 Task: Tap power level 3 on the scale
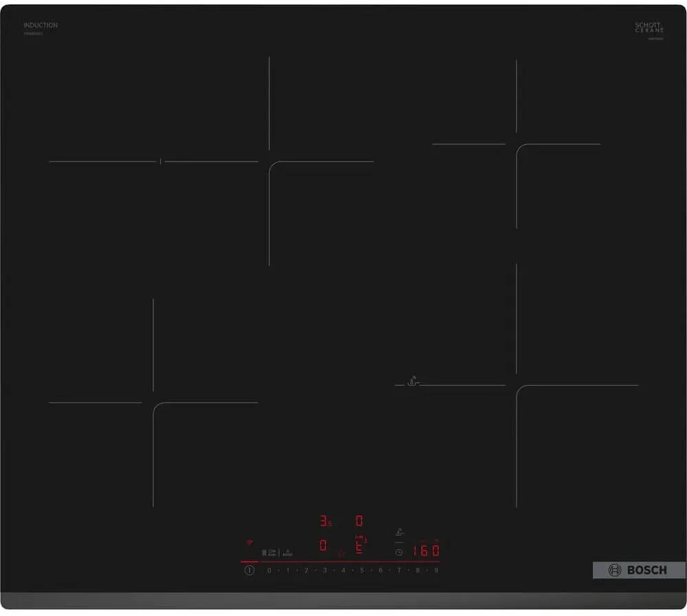click(324, 570)
